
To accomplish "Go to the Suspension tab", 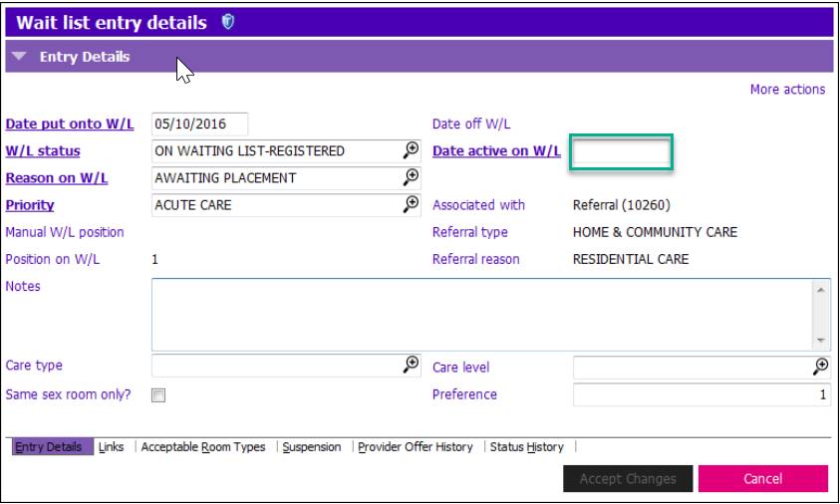I will 311,446.
